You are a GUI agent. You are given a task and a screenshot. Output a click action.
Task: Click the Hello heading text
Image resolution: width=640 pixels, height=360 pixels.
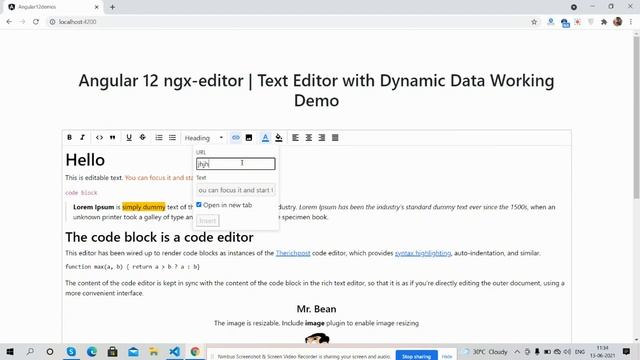pos(85,160)
